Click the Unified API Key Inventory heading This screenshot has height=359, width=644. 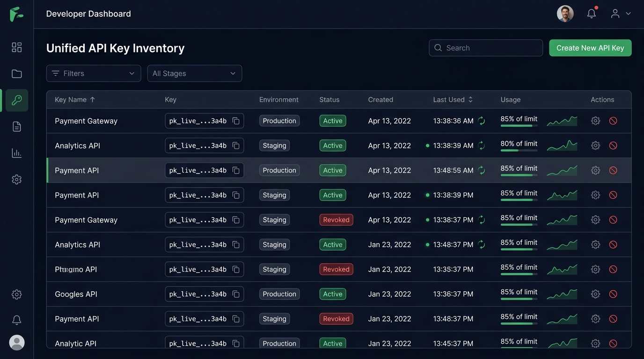point(116,48)
